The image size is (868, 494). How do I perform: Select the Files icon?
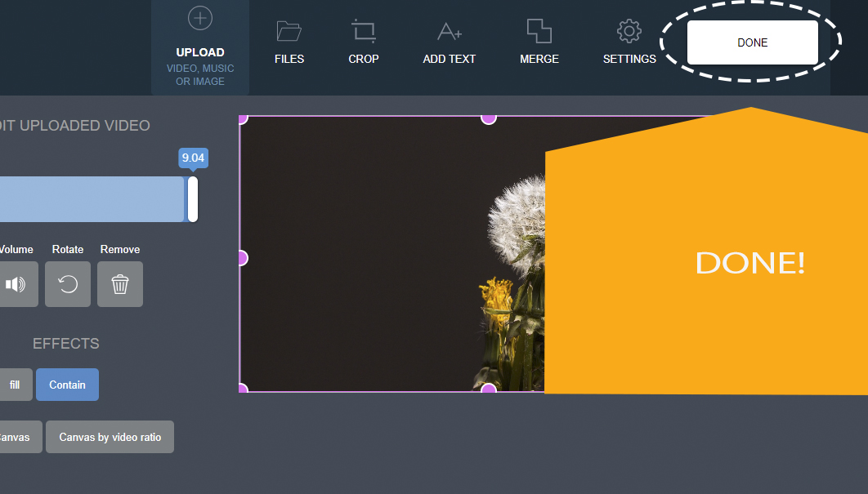coord(289,37)
